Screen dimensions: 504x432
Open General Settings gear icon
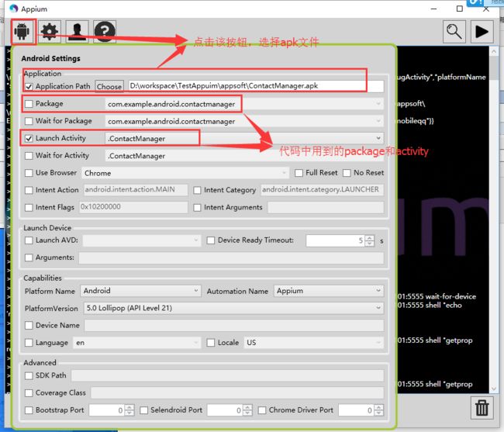[49, 32]
